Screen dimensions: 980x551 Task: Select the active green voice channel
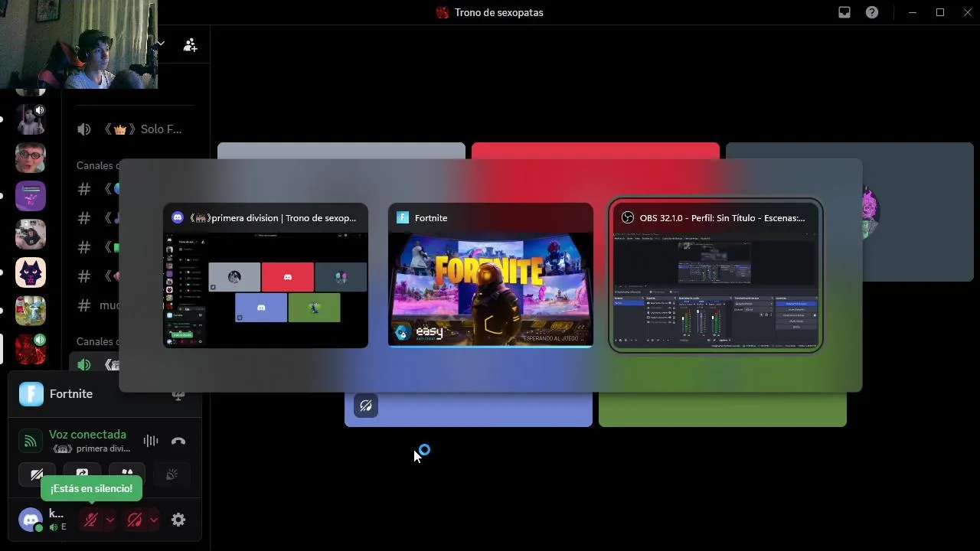96,365
